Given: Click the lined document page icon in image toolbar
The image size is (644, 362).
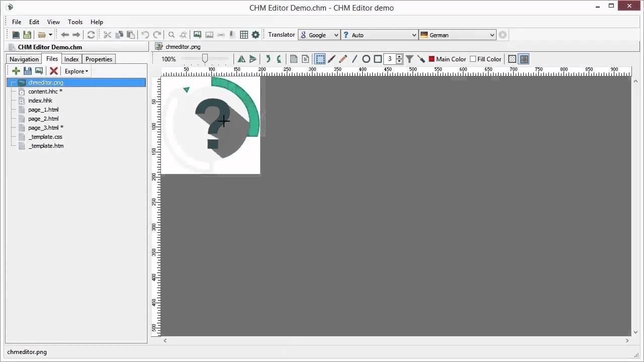Looking at the screenshot, I should pyautogui.click(x=294, y=59).
